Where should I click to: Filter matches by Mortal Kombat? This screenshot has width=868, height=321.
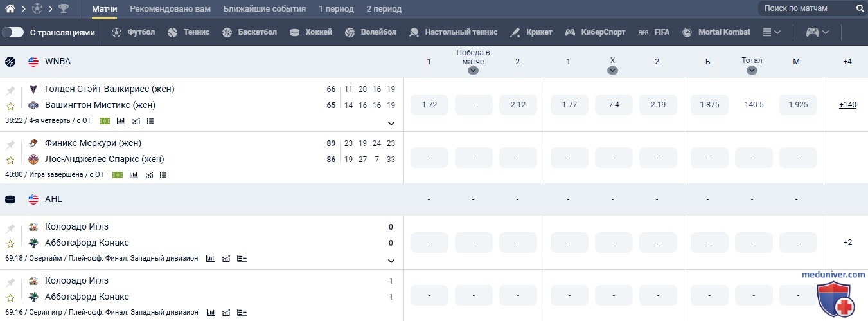click(716, 32)
